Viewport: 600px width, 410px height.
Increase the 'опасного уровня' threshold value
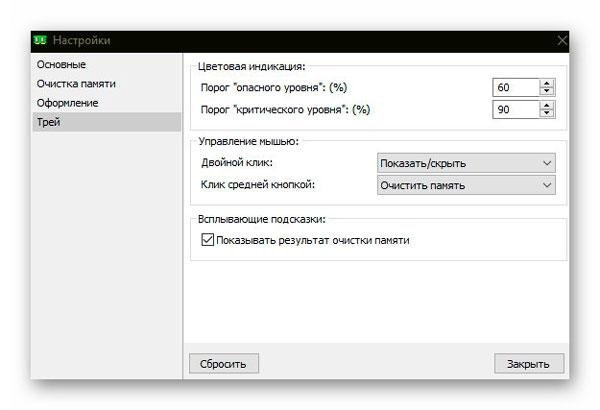pos(546,83)
